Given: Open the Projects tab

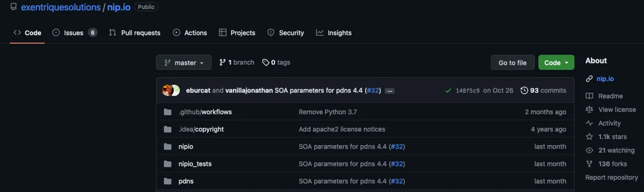Looking at the screenshot, I should coord(237,33).
